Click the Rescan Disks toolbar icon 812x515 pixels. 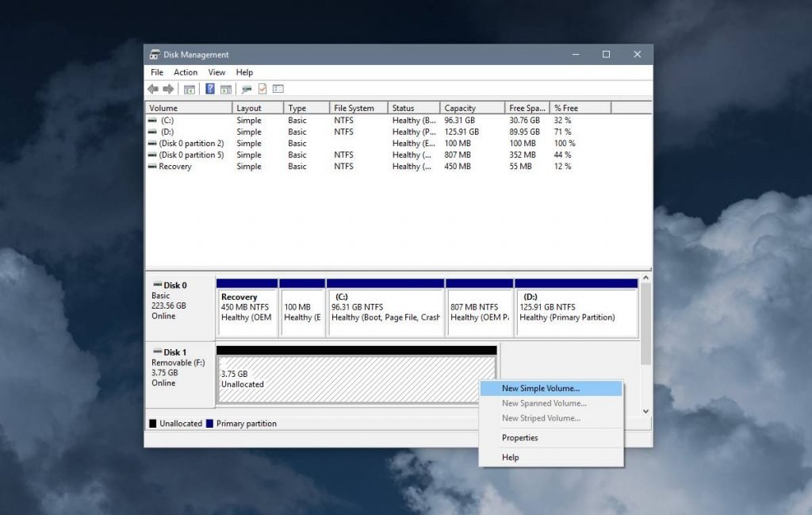coord(247,89)
